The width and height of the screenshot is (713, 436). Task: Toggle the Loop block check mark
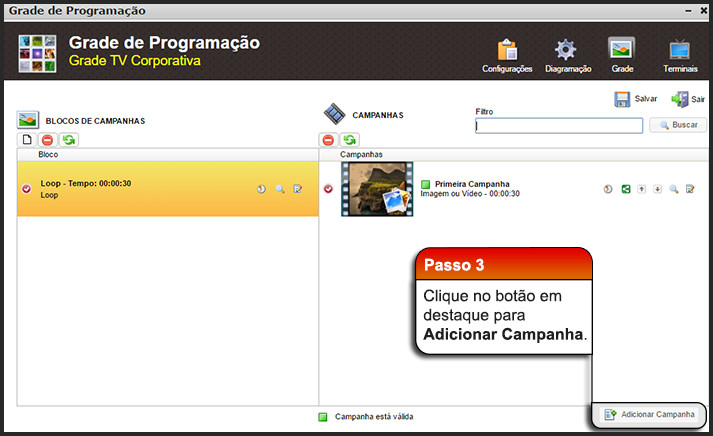pos(26,189)
